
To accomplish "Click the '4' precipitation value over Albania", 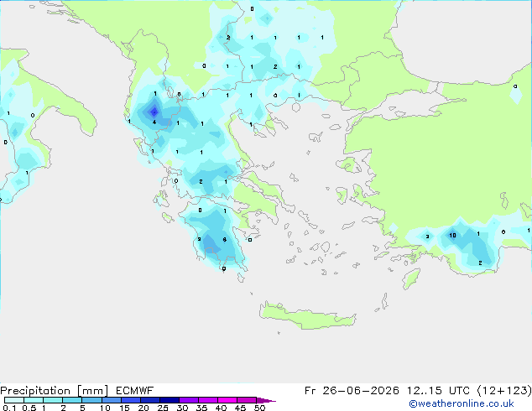I will [154, 122].
